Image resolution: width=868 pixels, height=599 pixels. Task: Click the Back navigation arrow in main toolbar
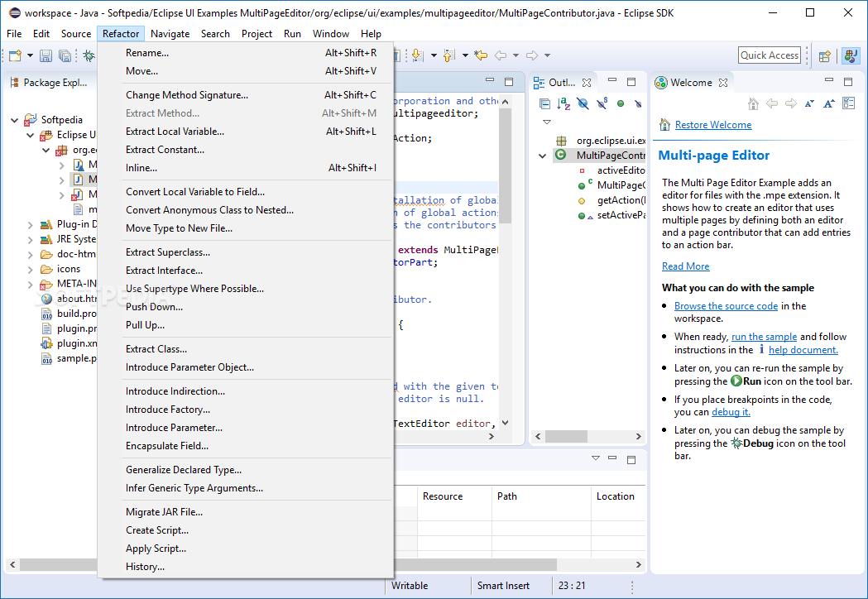501,55
